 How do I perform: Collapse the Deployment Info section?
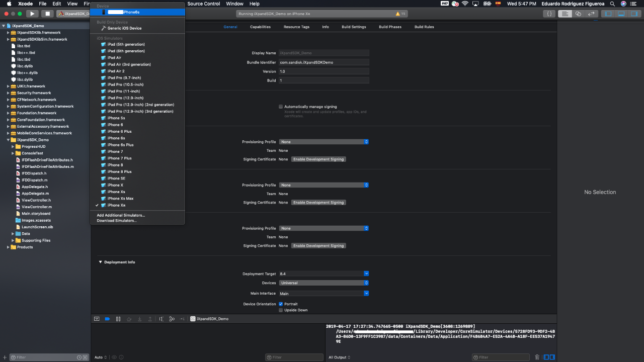pos(100,262)
